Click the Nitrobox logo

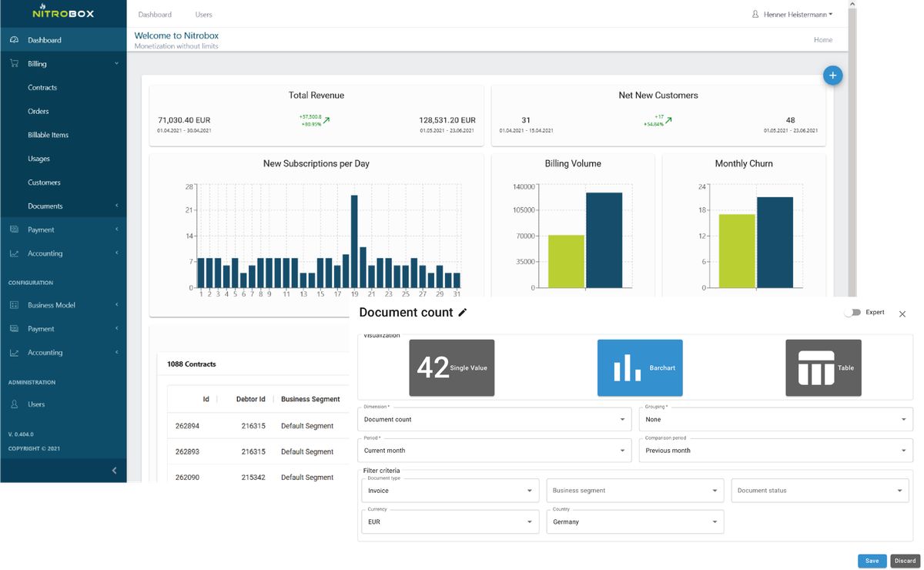point(62,13)
